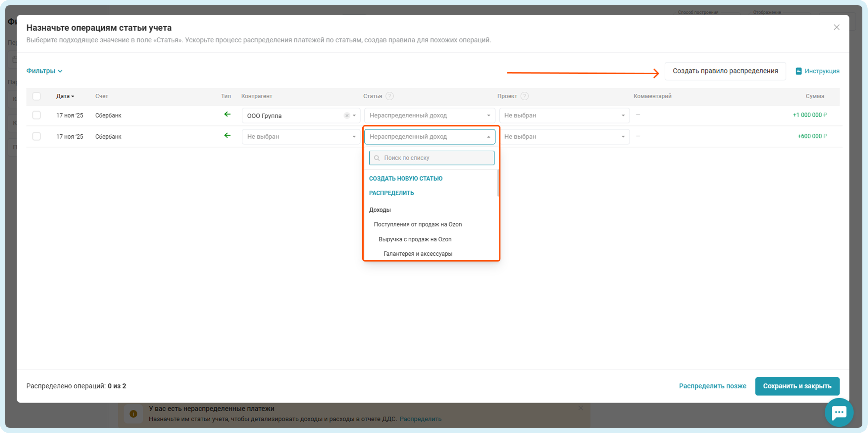Viewport: 868px width, 433px height.
Task: Click Создать правило распределения button
Action: tap(725, 71)
